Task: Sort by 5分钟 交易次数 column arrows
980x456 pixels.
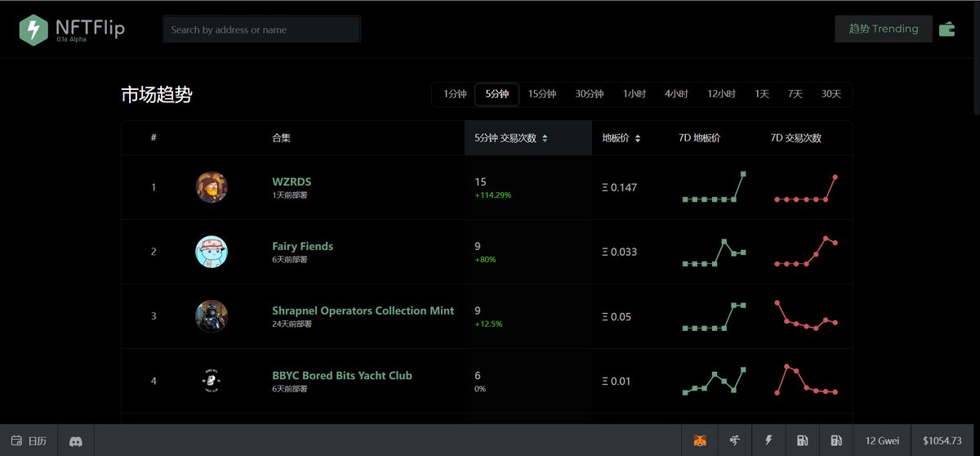Action: [x=545, y=138]
